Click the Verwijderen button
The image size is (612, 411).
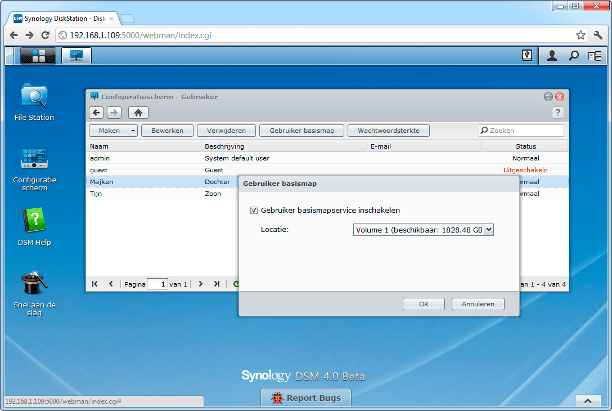[x=226, y=131]
